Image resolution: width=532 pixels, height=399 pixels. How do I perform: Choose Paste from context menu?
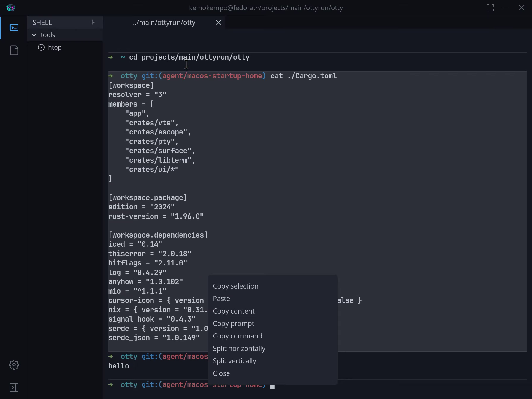point(273,299)
